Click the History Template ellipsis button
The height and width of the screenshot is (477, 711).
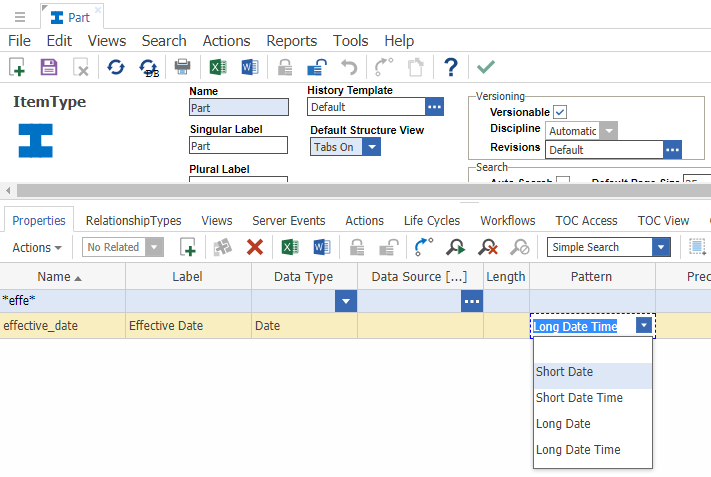(x=434, y=107)
